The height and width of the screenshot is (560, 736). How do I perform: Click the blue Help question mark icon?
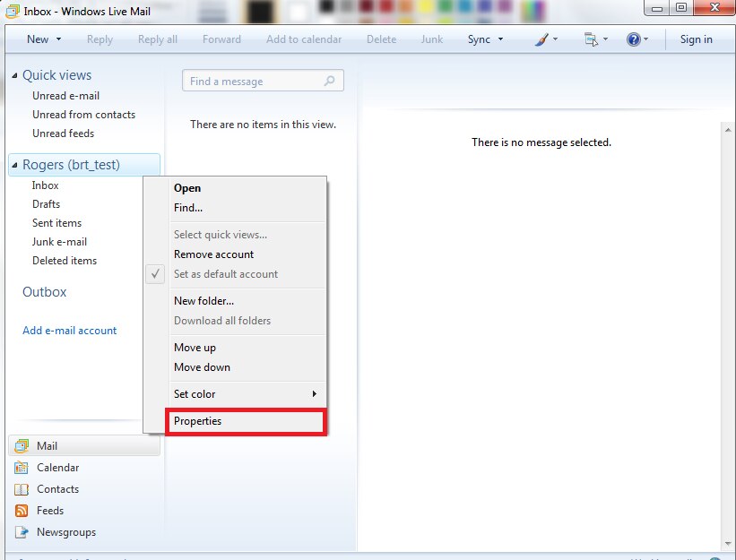pos(633,39)
